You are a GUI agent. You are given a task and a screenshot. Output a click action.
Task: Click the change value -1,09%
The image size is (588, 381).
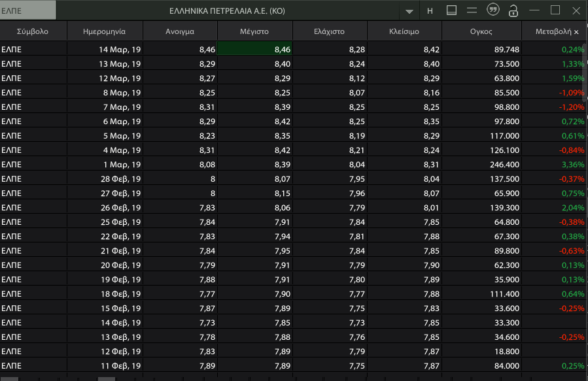pyautogui.click(x=572, y=93)
